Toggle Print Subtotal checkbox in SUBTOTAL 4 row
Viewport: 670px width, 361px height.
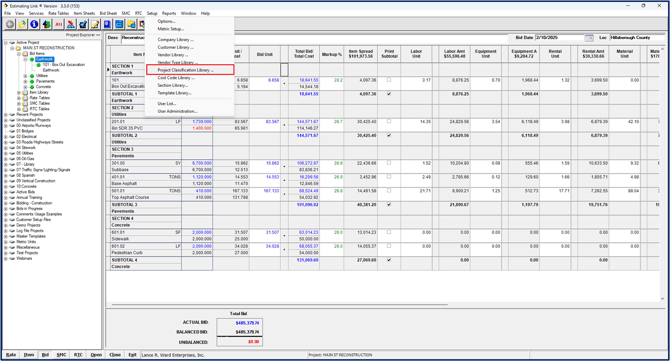[389, 260]
